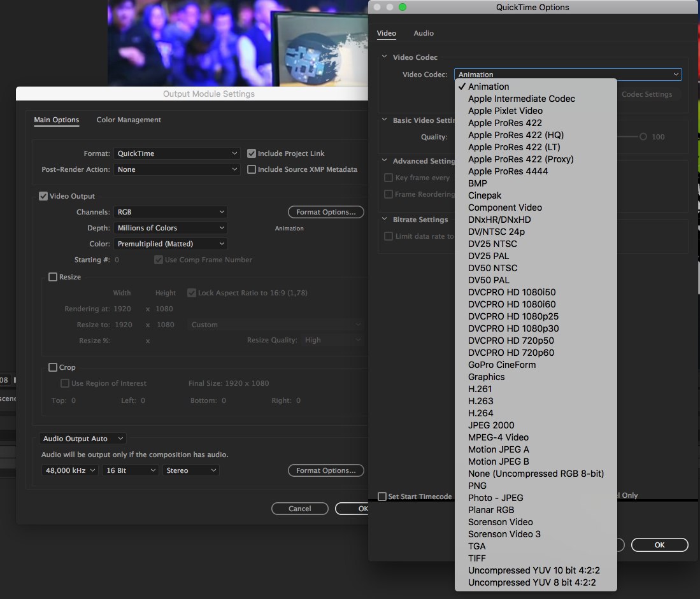
Task: Click the Video Codec combo box
Action: pos(568,74)
